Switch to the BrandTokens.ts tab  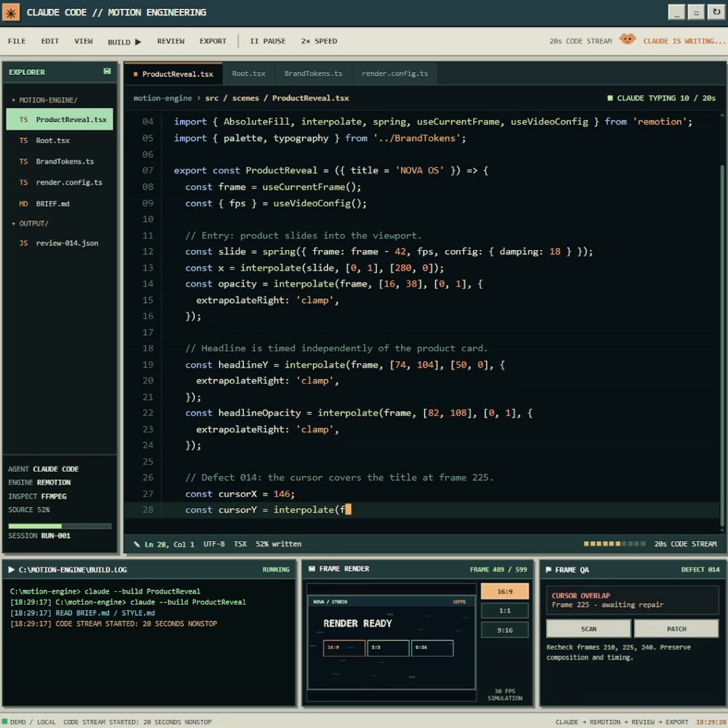(313, 74)
